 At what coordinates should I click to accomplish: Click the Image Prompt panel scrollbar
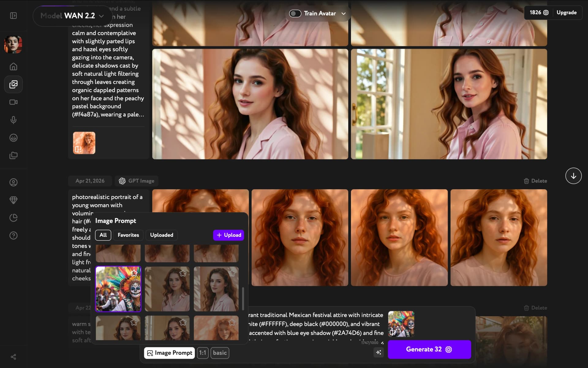243,298
